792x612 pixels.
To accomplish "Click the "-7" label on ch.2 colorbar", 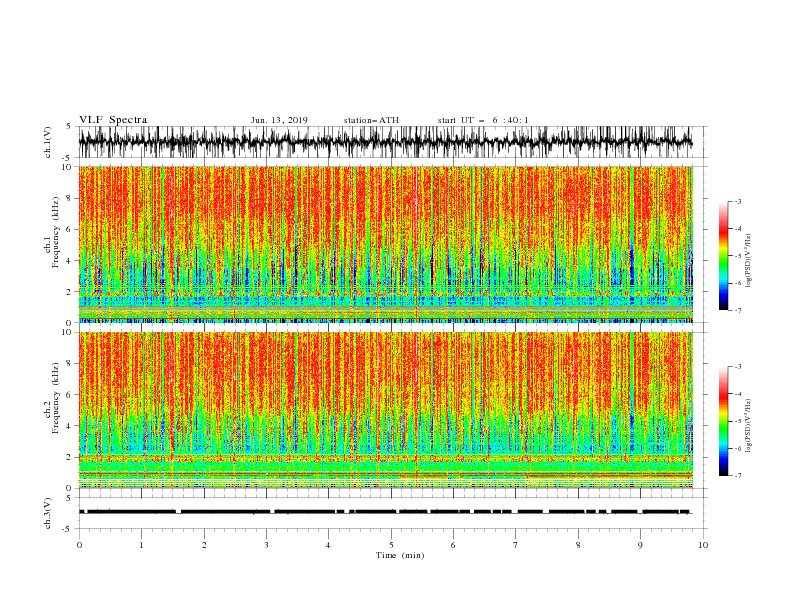I will coord(737,476).
